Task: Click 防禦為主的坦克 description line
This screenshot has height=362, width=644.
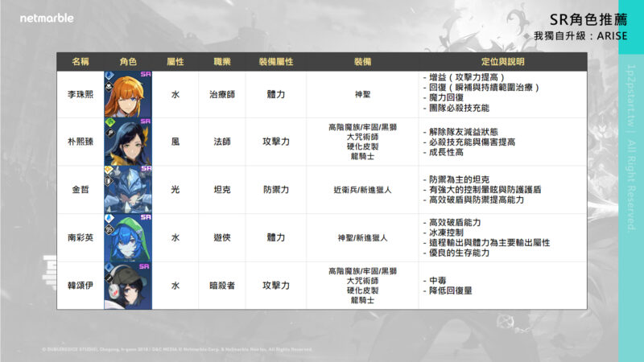Action: pyautogui.click(x=456, y=179)
